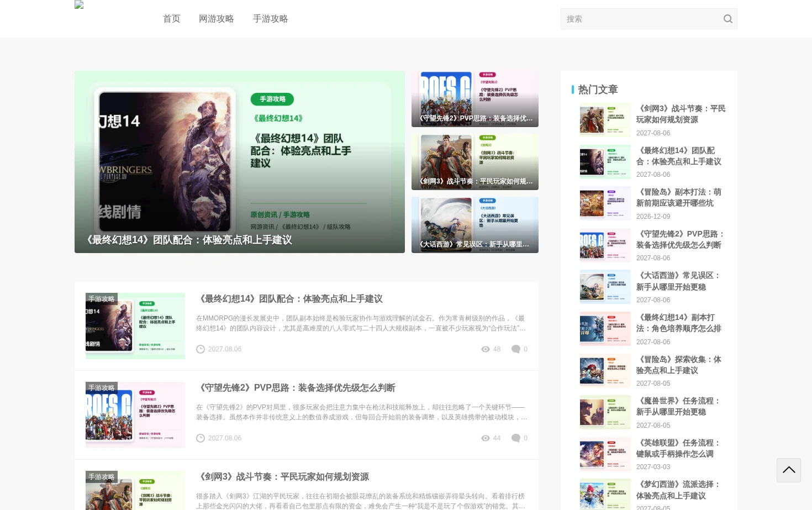
Task: Click the 2027-03-03 date in sidebar
Action: pos(653,467)
